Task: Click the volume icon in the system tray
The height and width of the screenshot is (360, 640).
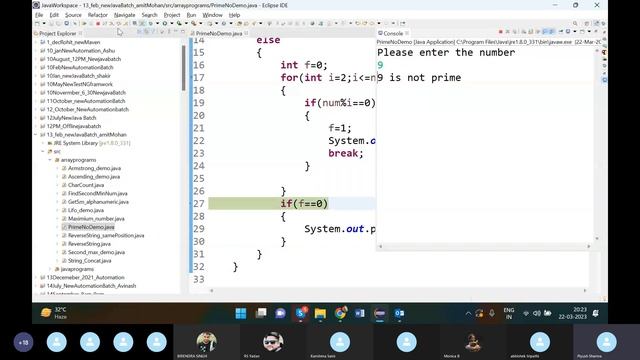Action: [537, 313]
